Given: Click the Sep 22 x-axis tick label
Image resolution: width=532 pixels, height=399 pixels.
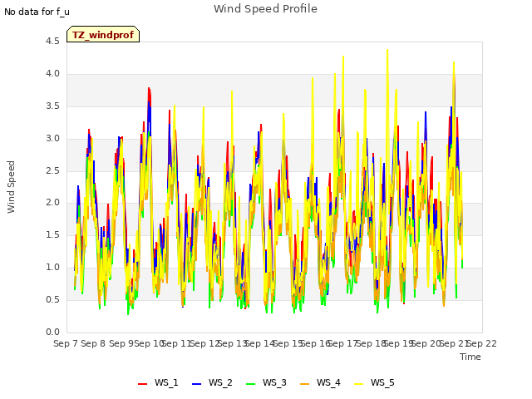Looking at the screenshot, I should [x=482, y=343].
